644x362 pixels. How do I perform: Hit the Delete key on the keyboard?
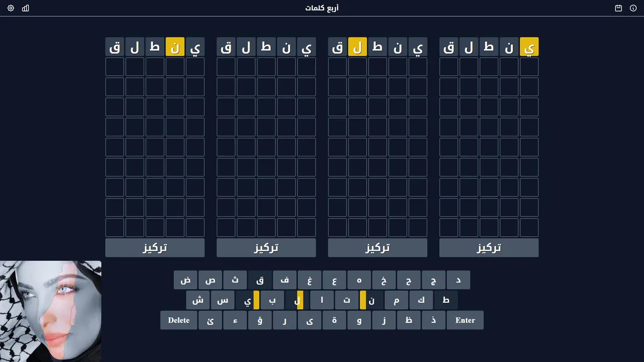coord(179,320)
